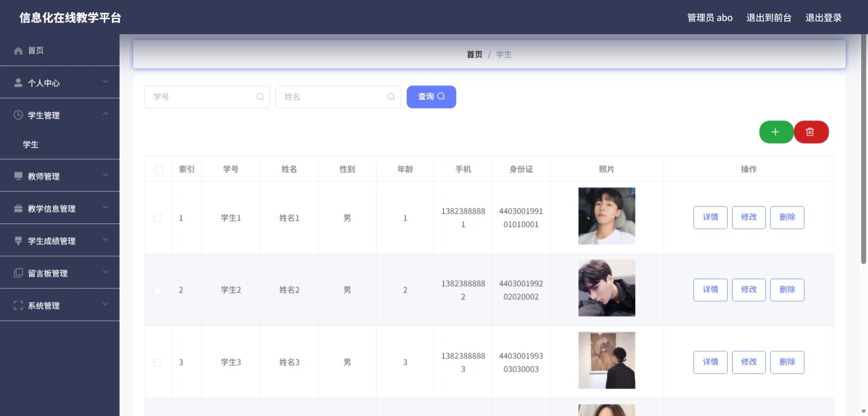This screenshot has width=868, height=416.
Task: Focus the 姓名 search input field
Action: click(x=338, y=97)
